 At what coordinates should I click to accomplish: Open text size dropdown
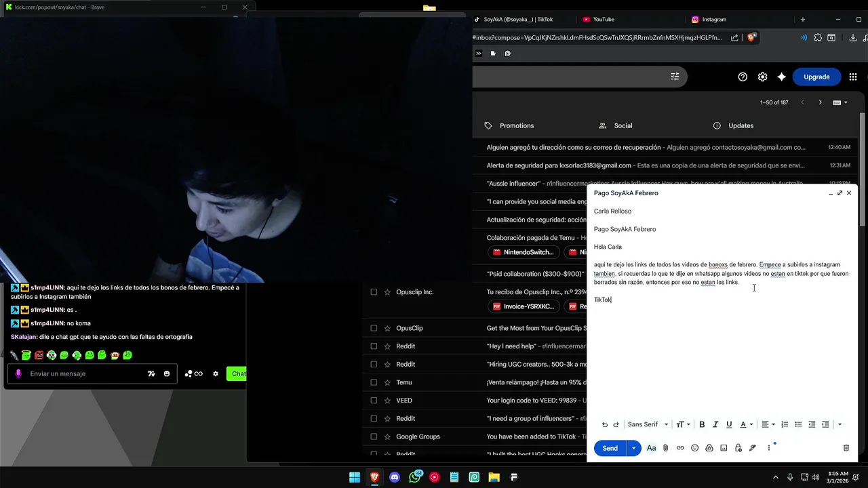(683, 425)
